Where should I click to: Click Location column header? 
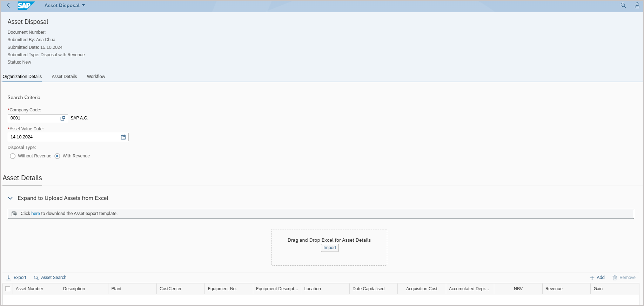click(325, 289)
